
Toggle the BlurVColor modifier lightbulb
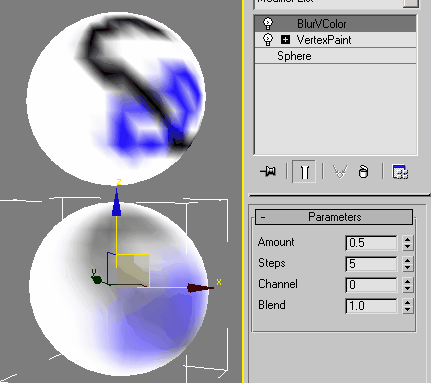(x=268, y=23)
